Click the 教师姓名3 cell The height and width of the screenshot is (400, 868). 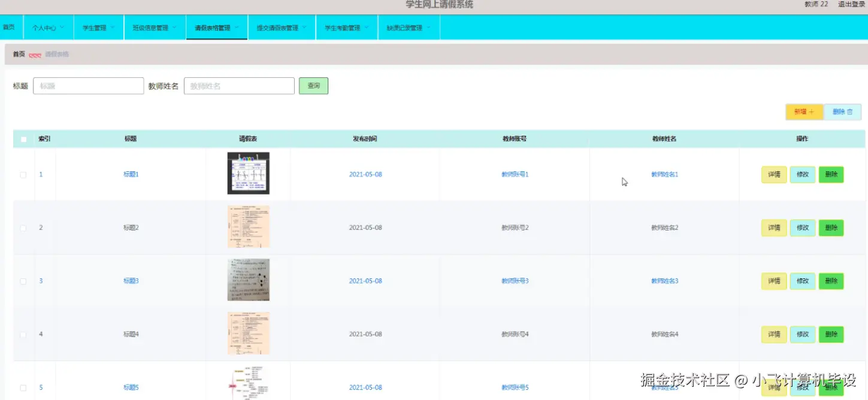pyautogui.click(x=664, y=281)
